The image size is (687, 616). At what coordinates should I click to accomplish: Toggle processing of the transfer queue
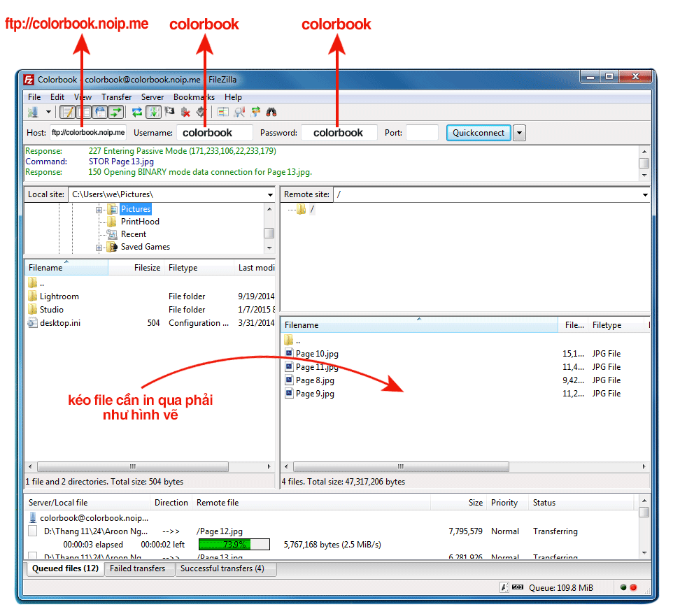point(154,112)
